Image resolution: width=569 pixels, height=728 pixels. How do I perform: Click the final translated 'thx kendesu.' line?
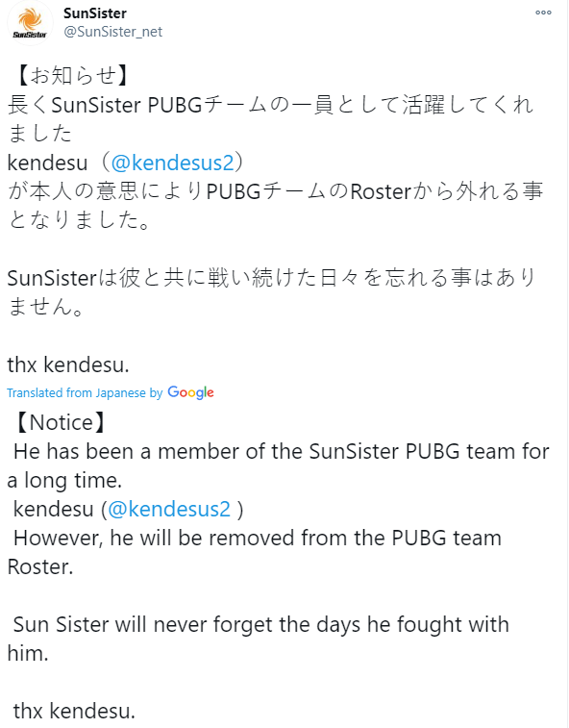[74, 711]
